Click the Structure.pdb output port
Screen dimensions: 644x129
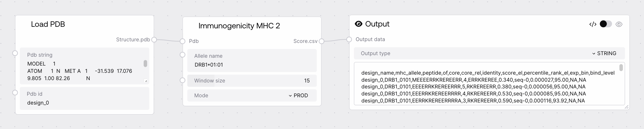click(154, 40)
